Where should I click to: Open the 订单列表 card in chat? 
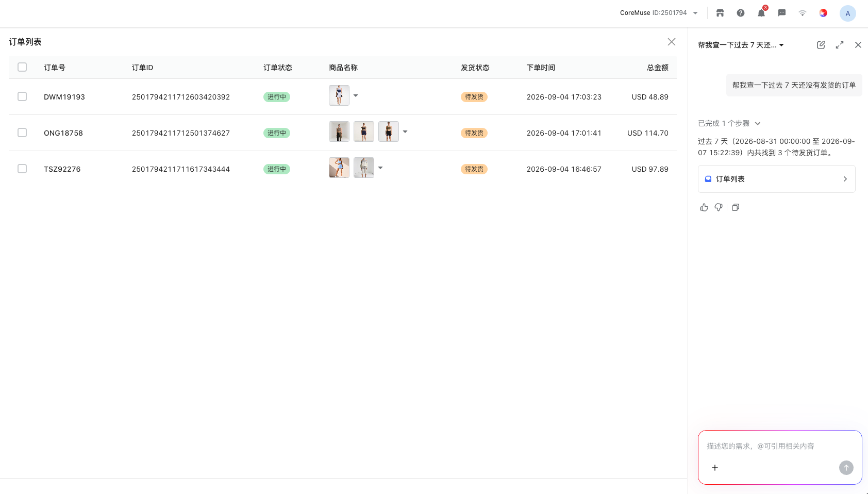[777, 179]
